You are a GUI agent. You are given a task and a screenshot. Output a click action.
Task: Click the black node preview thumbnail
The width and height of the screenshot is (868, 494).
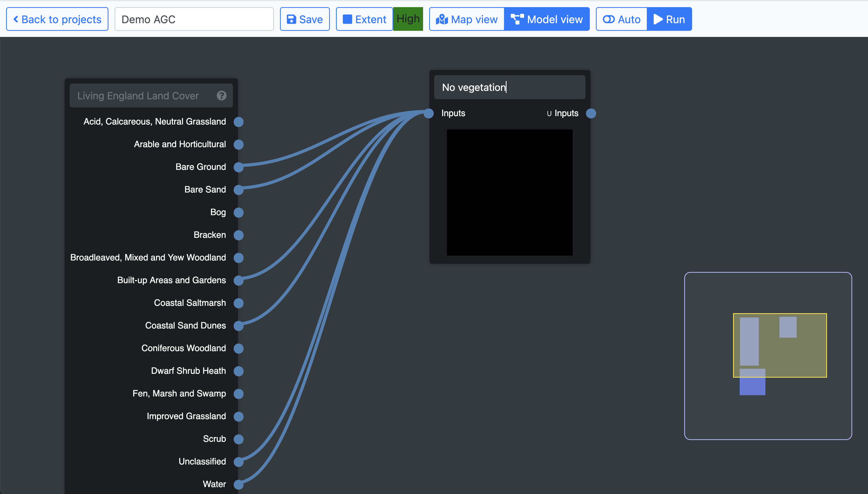[509, 192]
